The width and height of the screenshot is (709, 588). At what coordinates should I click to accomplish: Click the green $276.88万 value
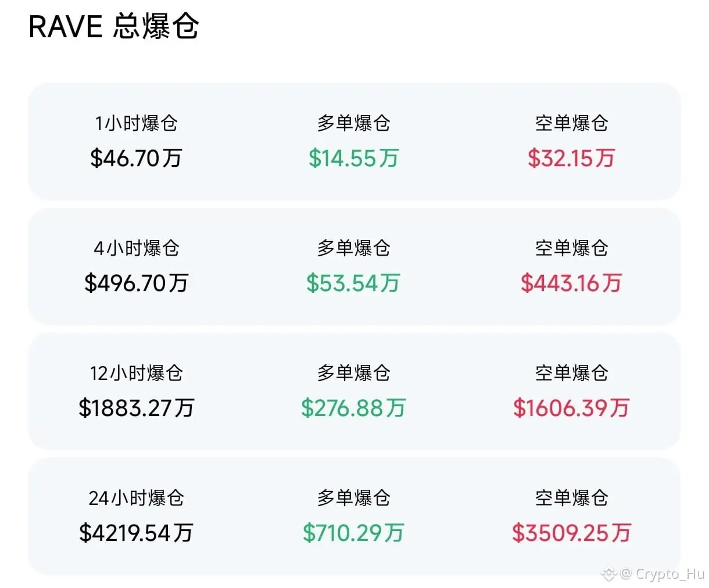(353, 408)
